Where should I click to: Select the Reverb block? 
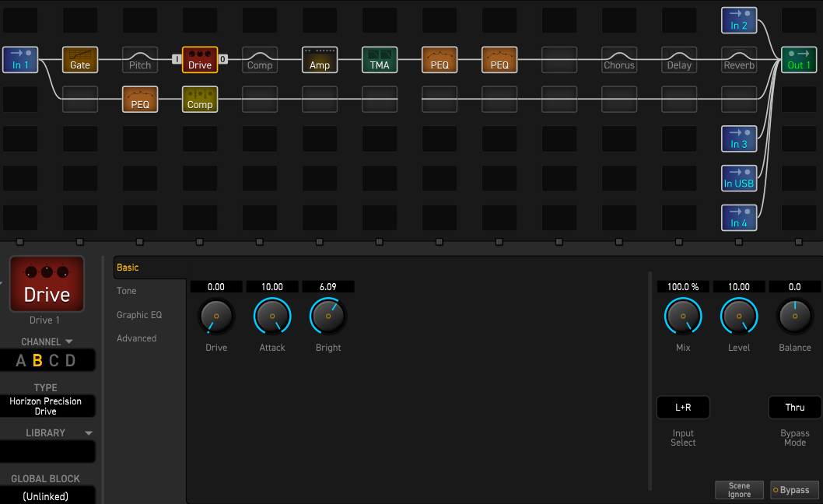[x=739, y=59]
